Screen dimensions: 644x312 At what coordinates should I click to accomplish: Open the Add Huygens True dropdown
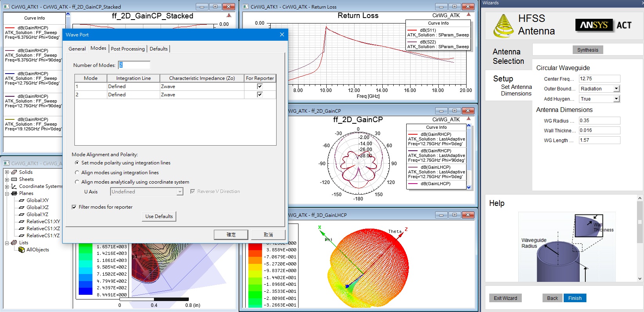pos(616,99)
